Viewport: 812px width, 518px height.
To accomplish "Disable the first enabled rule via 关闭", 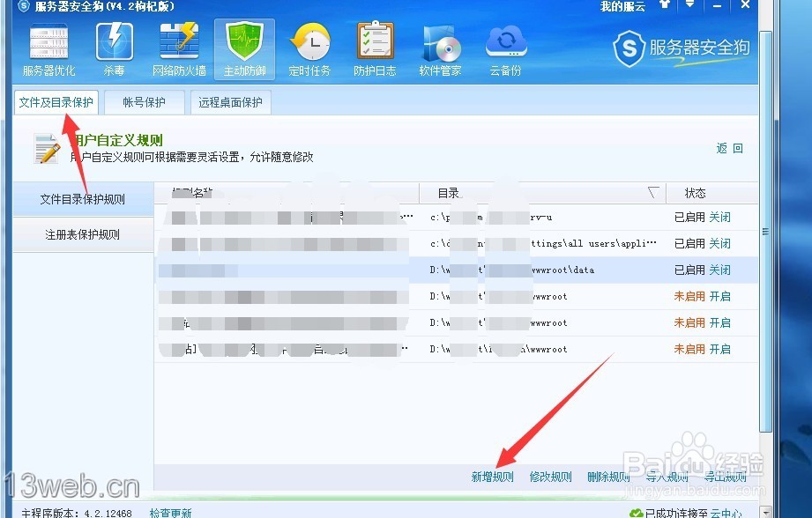I will point(719,217).
